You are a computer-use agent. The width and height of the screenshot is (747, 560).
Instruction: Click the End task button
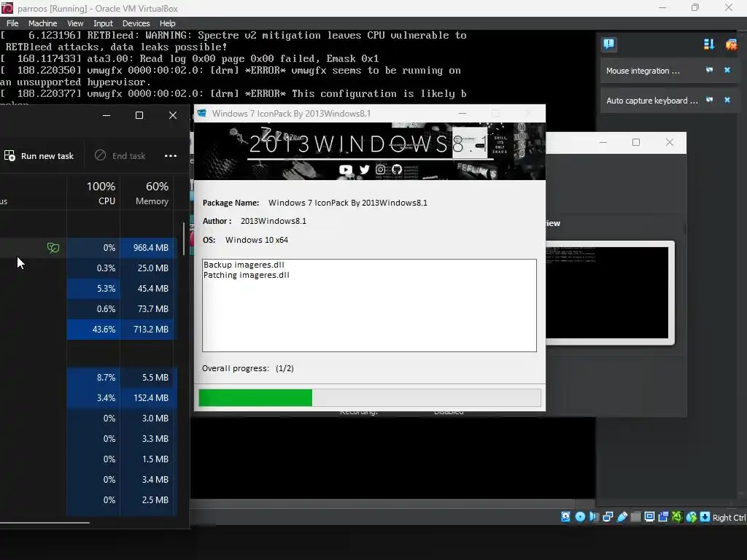tap(120, 156)
